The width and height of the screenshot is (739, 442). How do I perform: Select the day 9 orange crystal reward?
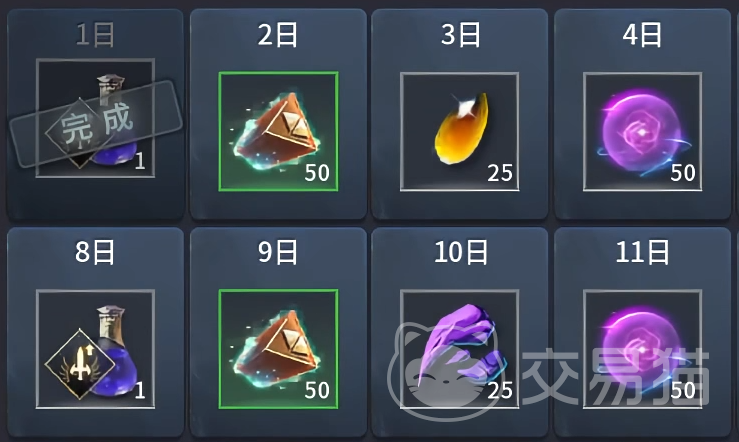coord(278,349)
